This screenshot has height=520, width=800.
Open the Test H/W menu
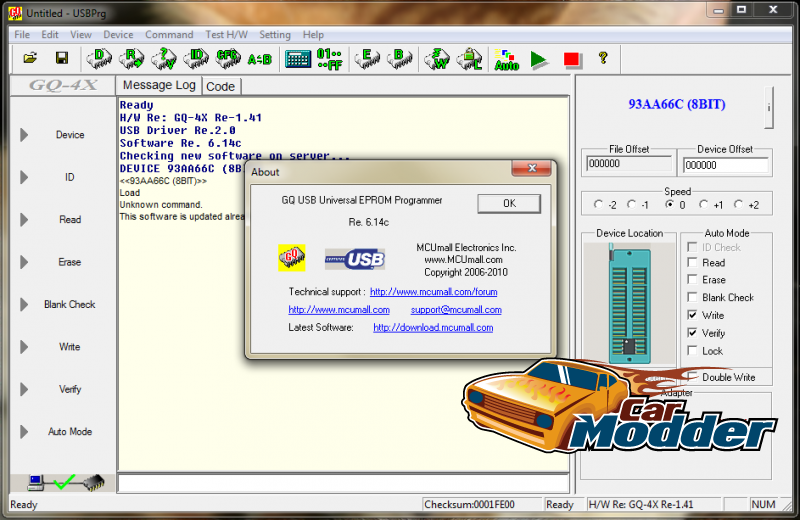click(x=226, y=35)
